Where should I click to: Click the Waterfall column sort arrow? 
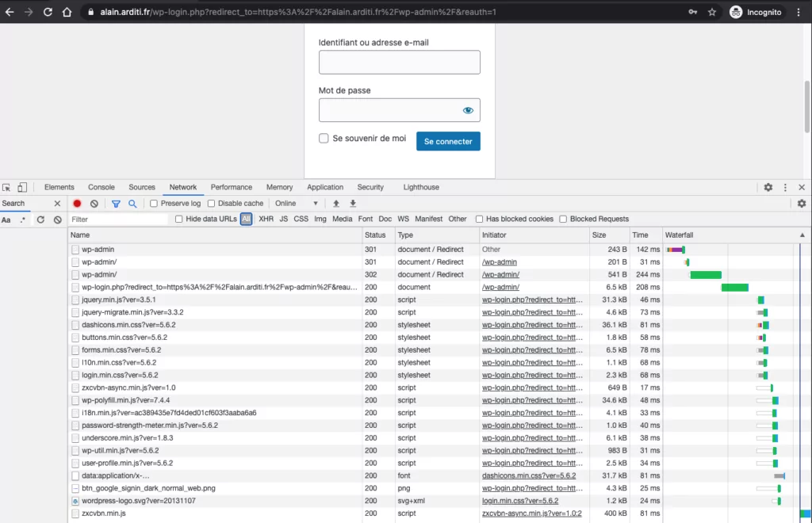(x=801, y=235)
